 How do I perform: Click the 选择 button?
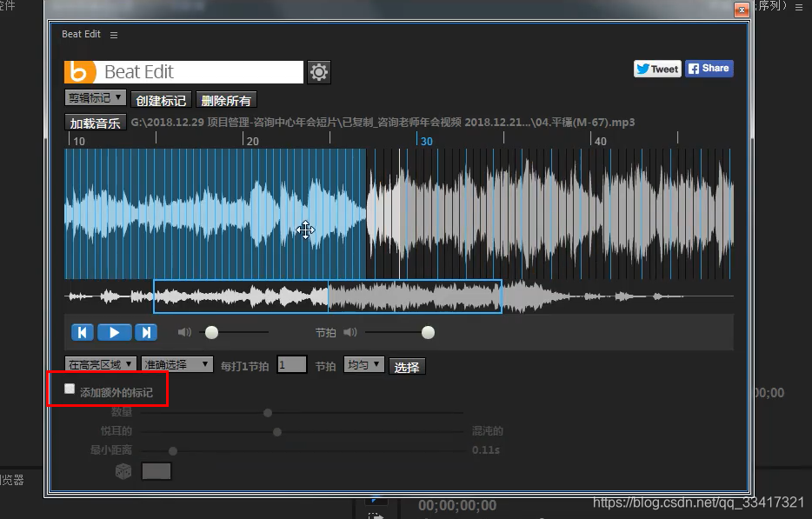407,367
